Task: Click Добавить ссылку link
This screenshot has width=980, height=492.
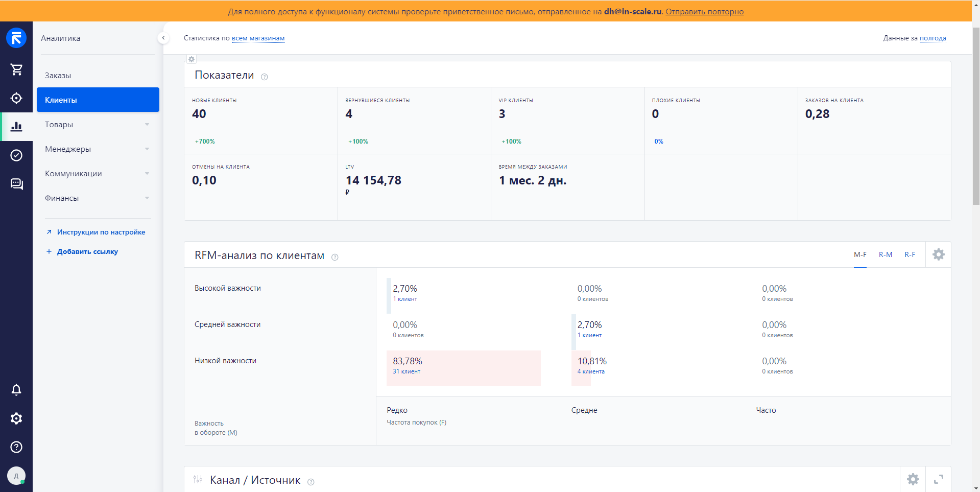Action: [87, 251]
